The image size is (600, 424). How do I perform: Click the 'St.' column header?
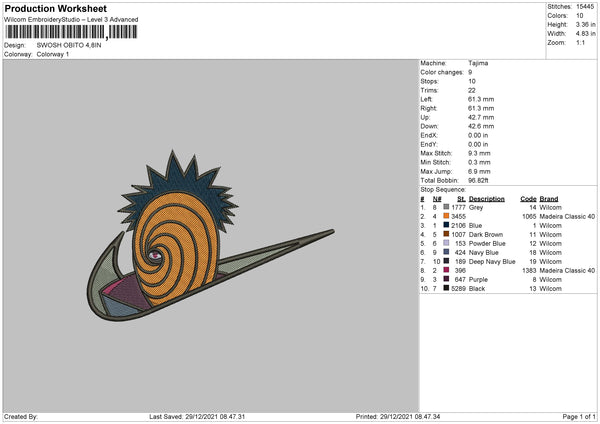coord(461,199)
